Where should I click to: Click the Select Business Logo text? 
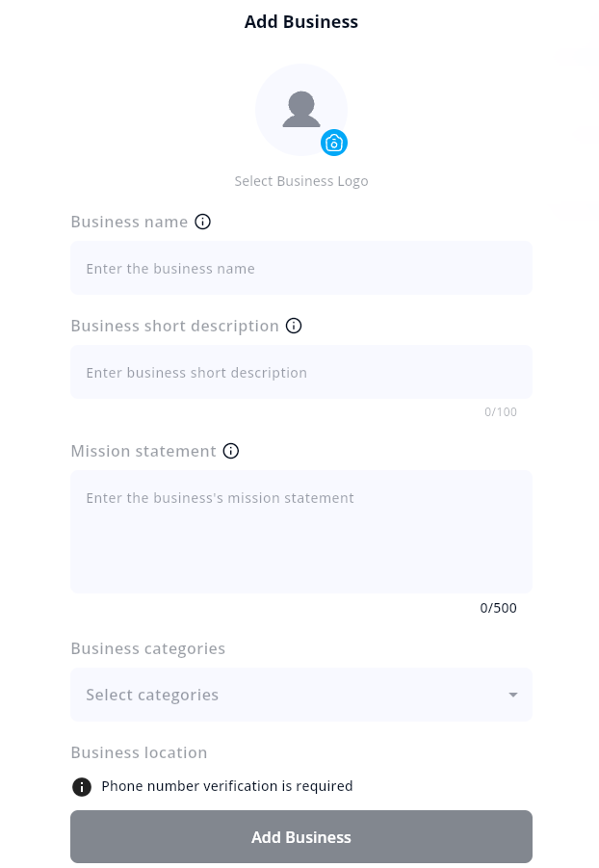click(x=301, y=181)
